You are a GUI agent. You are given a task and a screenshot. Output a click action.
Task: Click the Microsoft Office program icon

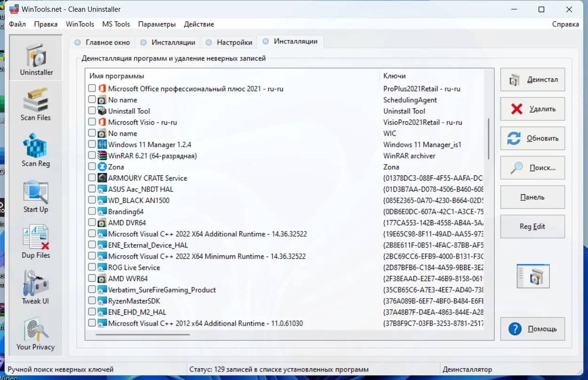tap(102, 88)
